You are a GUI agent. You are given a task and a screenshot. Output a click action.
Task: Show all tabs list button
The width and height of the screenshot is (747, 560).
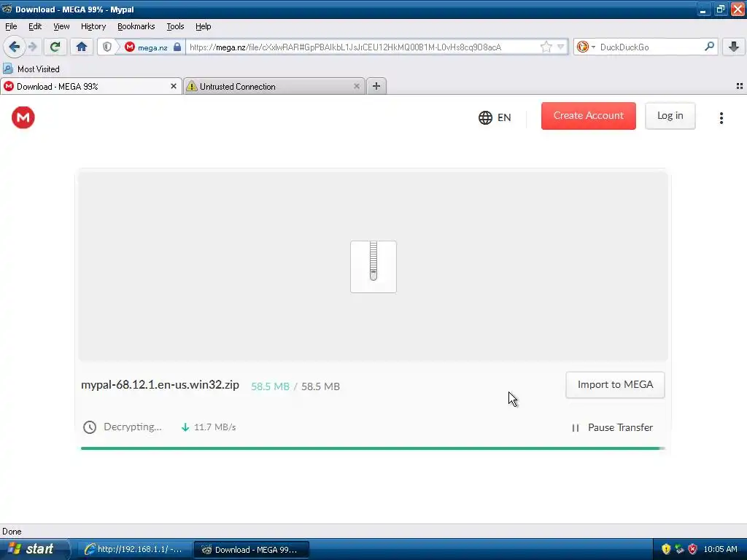tap(740, 86)
